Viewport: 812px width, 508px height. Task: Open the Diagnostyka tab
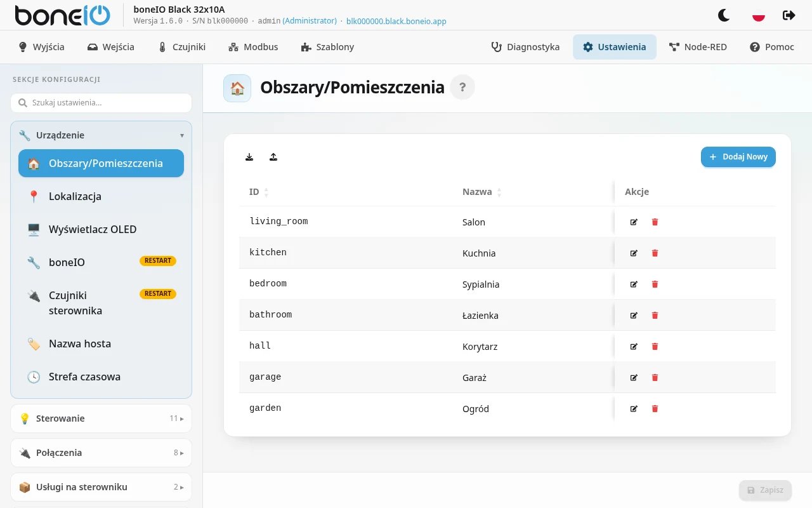coord(525,47)
